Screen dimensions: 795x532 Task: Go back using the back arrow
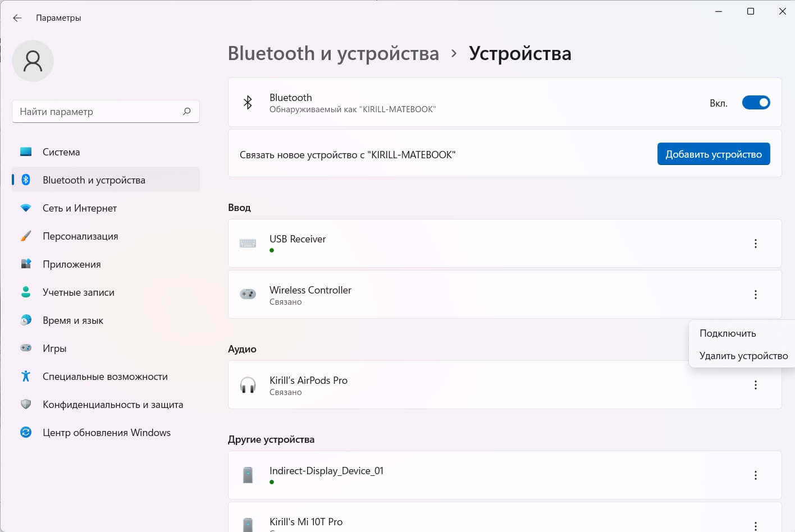tap(17, 17)
